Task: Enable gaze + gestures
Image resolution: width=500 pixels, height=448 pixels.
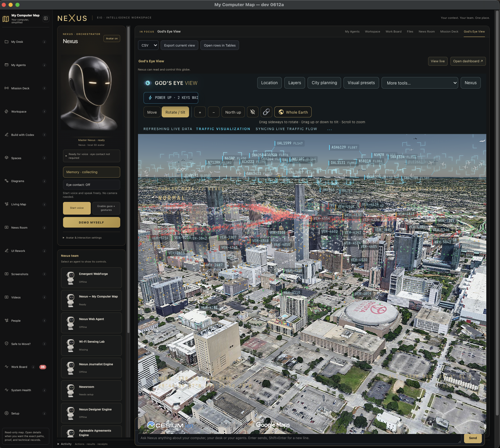Action: pyautogui.click(x=106, y=208)
